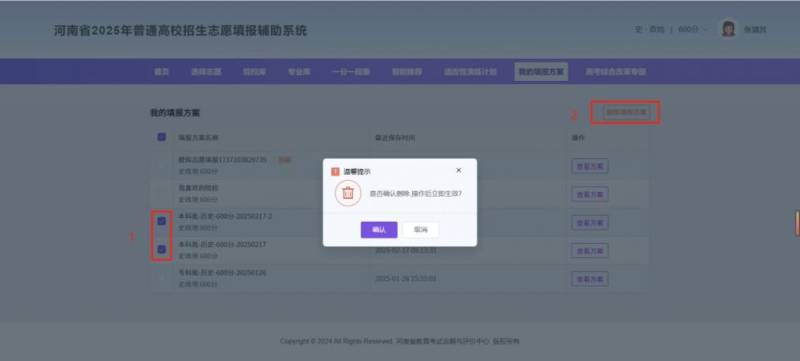Click plan name 模拟志愿填报1737103829735
Image resolution: width=800 pixels, height=361 pixels.
click(222, 160)
